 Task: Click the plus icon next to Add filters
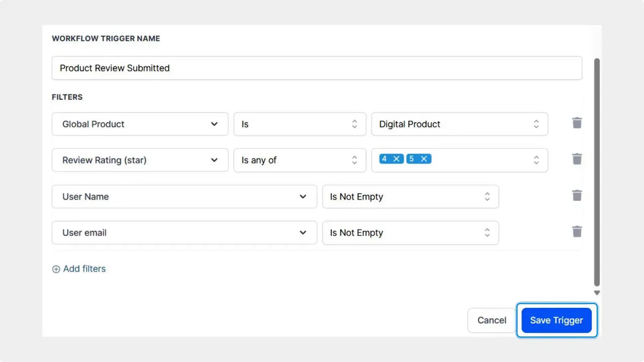point(56,269)
